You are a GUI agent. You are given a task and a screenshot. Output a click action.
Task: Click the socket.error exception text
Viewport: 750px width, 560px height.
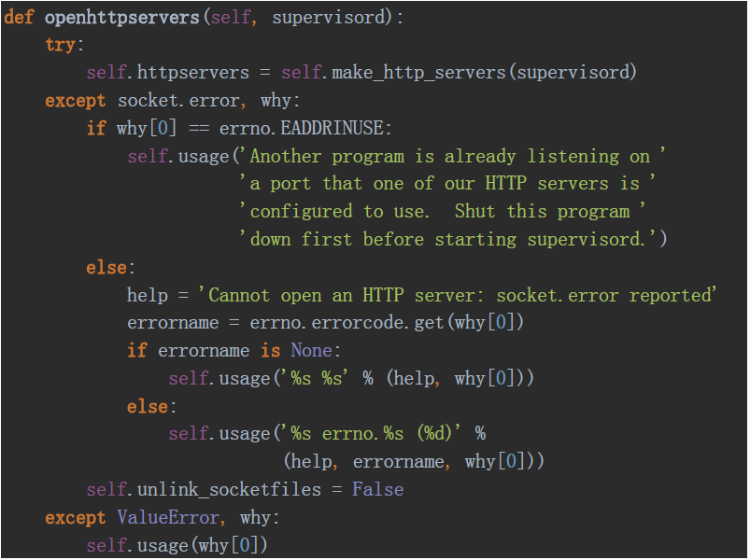(x=178, y=101)
